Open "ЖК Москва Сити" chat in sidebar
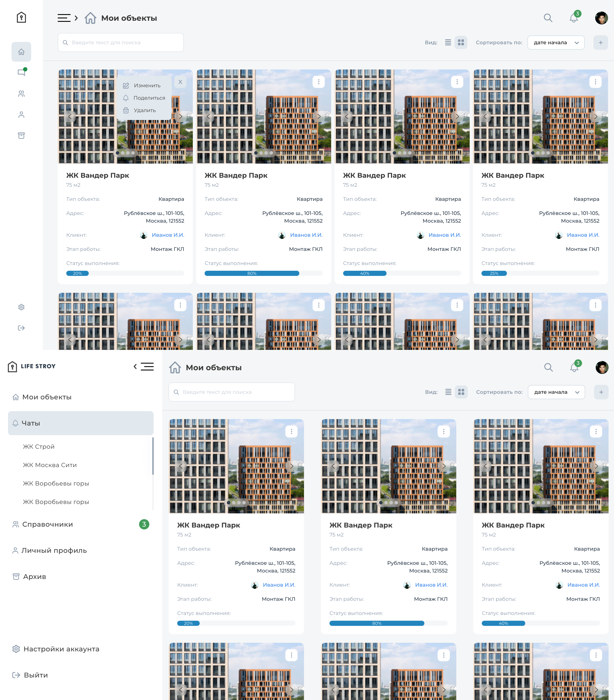This screenshot has height=700, width=614. tap(50, 465)
